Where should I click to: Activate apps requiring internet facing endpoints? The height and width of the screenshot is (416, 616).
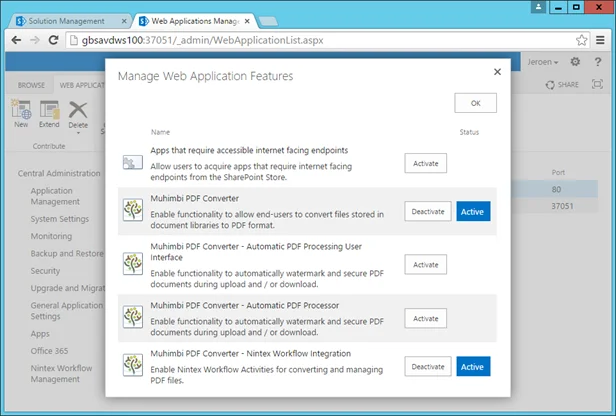426,163
